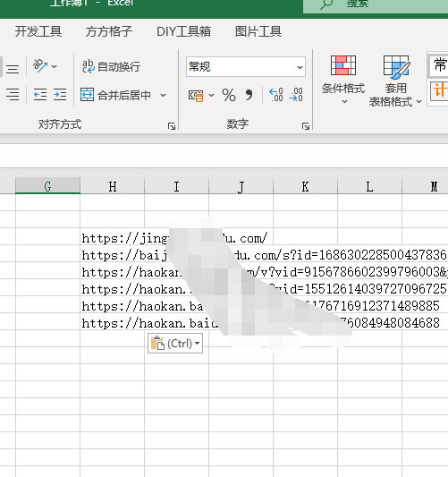Open the DIY工具箱 tab

tap(183, 31)
